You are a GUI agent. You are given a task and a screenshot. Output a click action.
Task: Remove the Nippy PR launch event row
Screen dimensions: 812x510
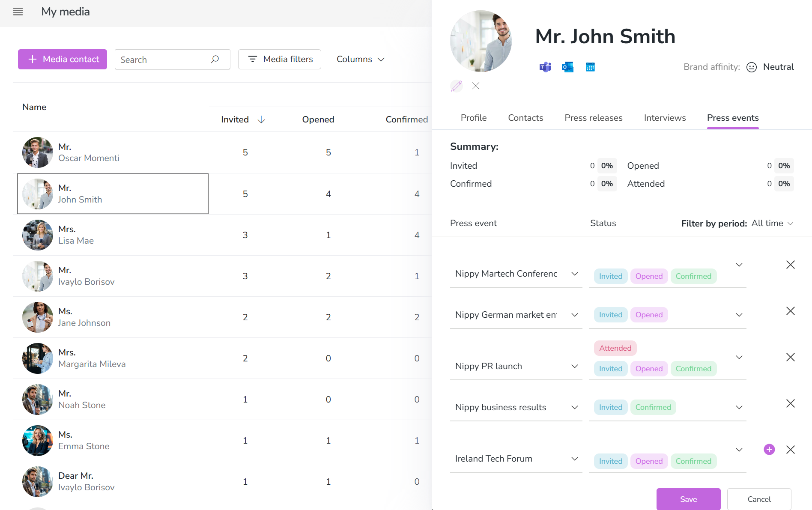pyautogui.click(x=791, y=357)
